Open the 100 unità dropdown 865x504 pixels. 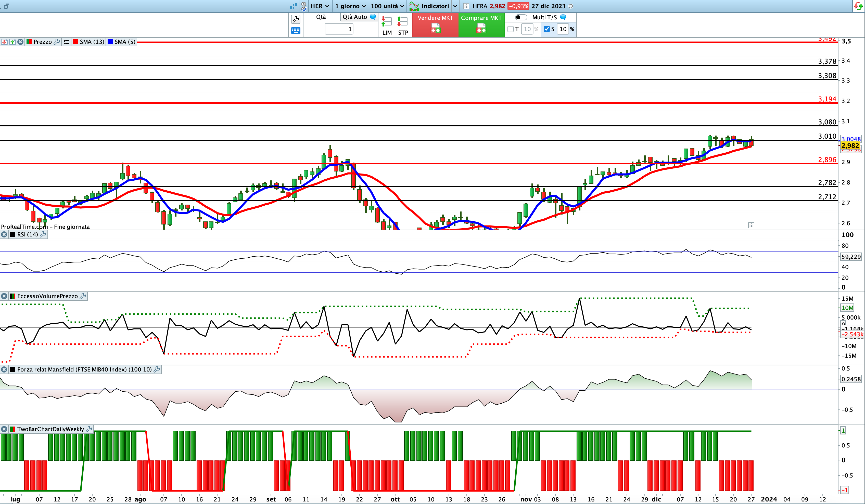388,6
